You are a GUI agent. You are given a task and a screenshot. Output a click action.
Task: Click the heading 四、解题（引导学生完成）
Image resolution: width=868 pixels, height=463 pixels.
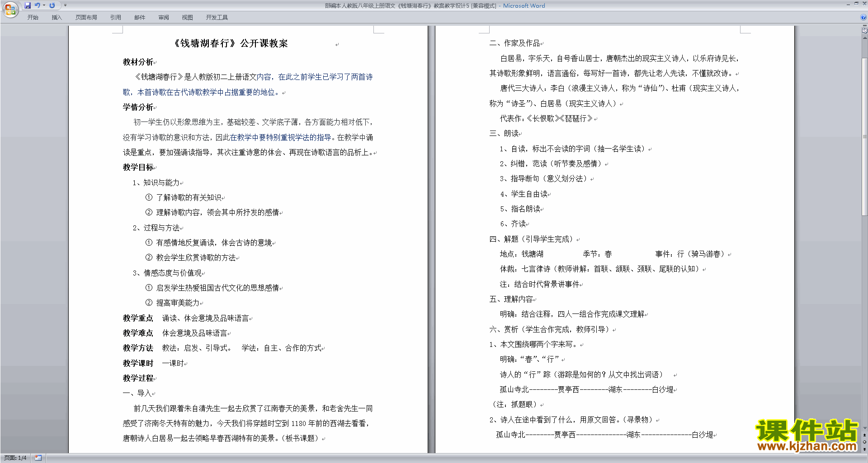pyautogui.click(x=533, y=239)
